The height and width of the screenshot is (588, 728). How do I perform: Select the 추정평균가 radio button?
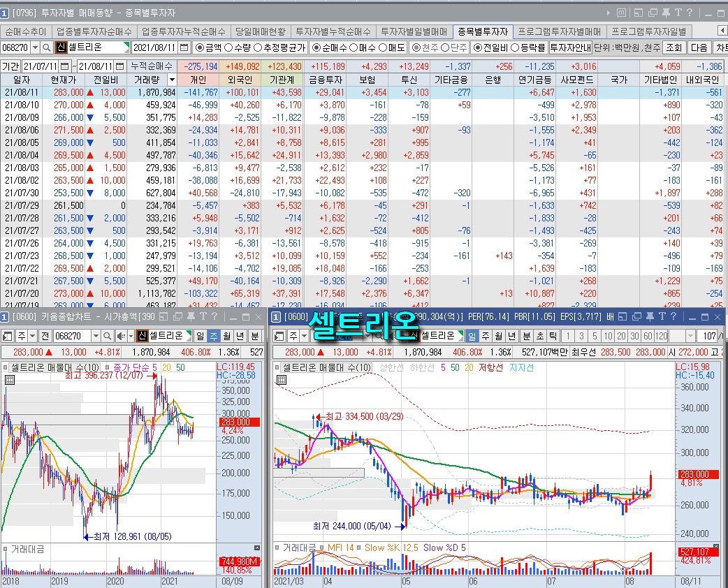[x=258, y=47]
